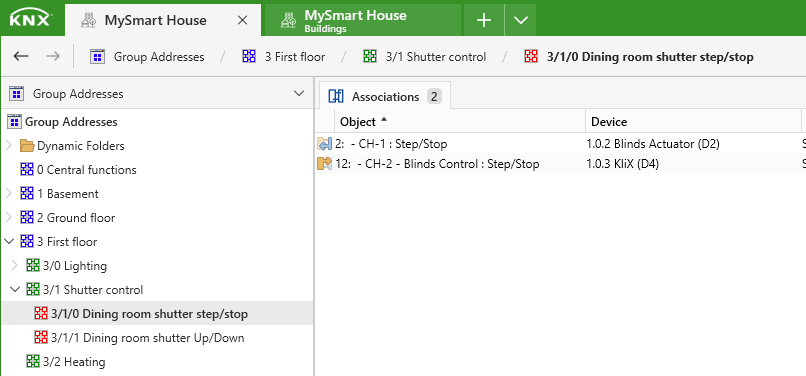
Task: Select 0 Central functions group
Action: (x=86, y=170)
